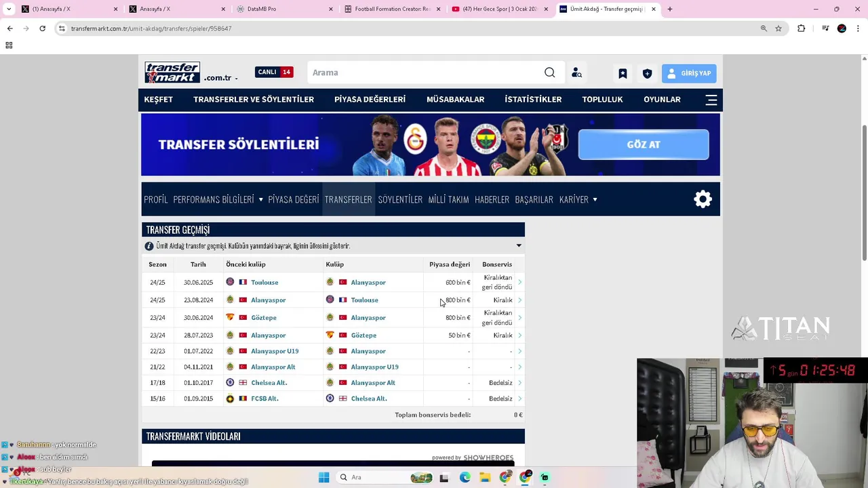
Task: Open the browser extensions puzzle icon
Action: tap(801, 28)
